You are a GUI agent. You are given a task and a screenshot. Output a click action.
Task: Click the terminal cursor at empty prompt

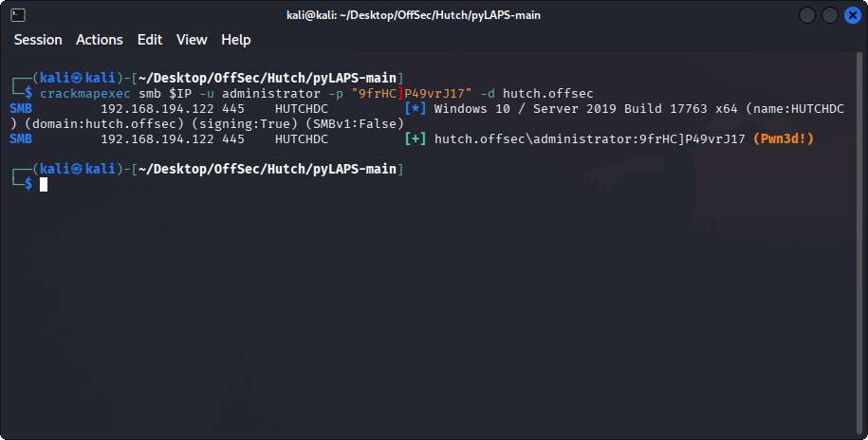pos(44,184)
